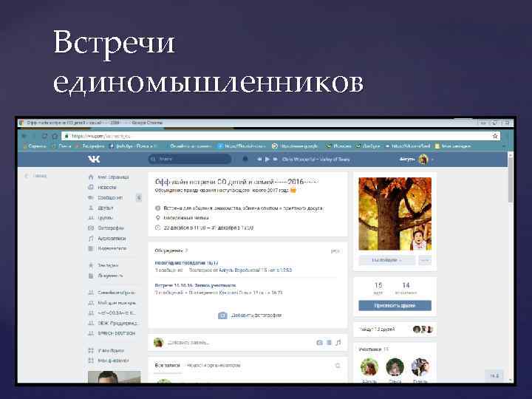The image size is (532, 399).
Task: Switch to Записи организаторов tab
Action: tap(214, 366)
